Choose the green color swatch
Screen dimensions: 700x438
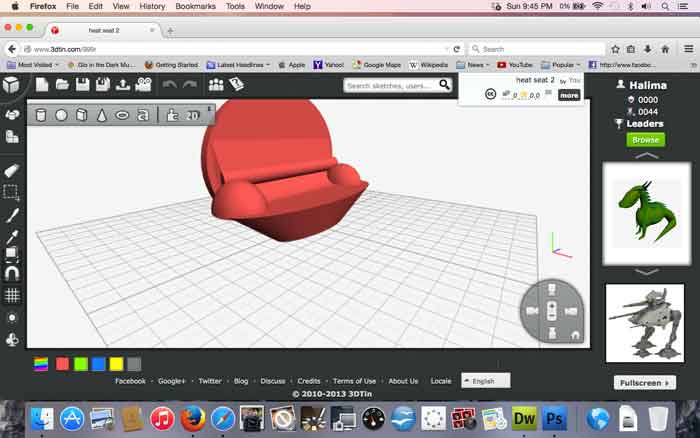pos(80,364)
